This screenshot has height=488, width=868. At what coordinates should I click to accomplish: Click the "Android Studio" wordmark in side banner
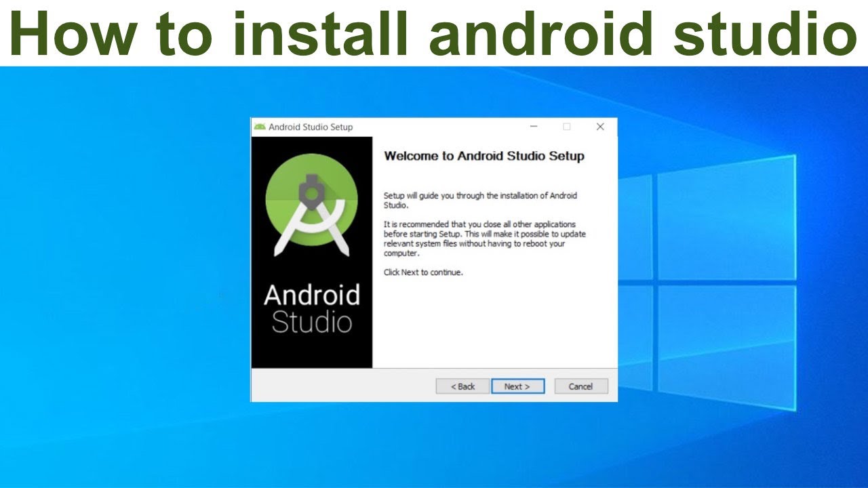(x=312, y=309)
